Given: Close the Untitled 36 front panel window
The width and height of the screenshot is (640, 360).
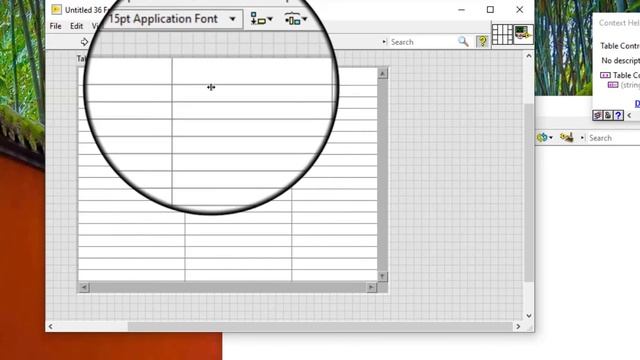Looking at the screenshot, I should pyautogui.click(x=519, y=9).
